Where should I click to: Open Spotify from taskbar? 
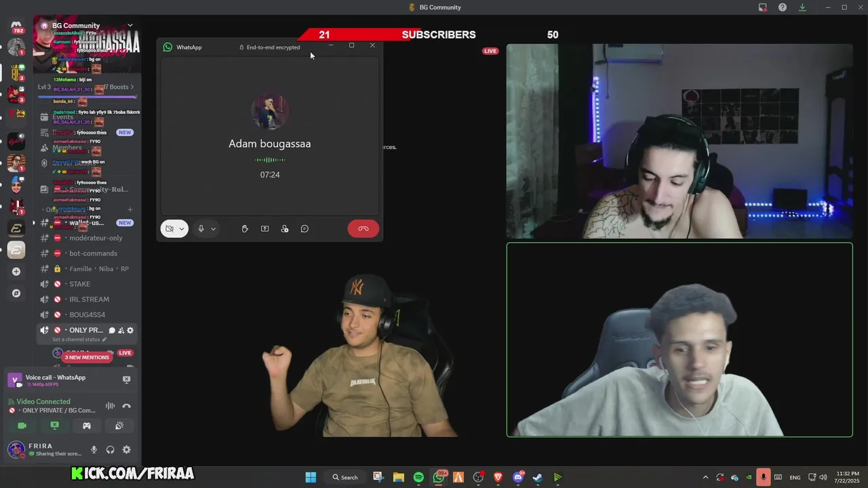pyautogui.click(x=418, y=477)
